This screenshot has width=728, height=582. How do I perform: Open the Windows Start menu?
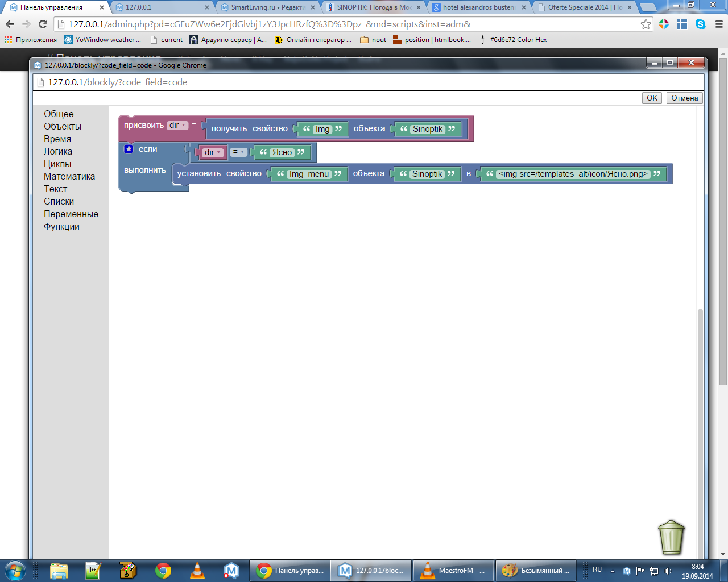(15, 570)
